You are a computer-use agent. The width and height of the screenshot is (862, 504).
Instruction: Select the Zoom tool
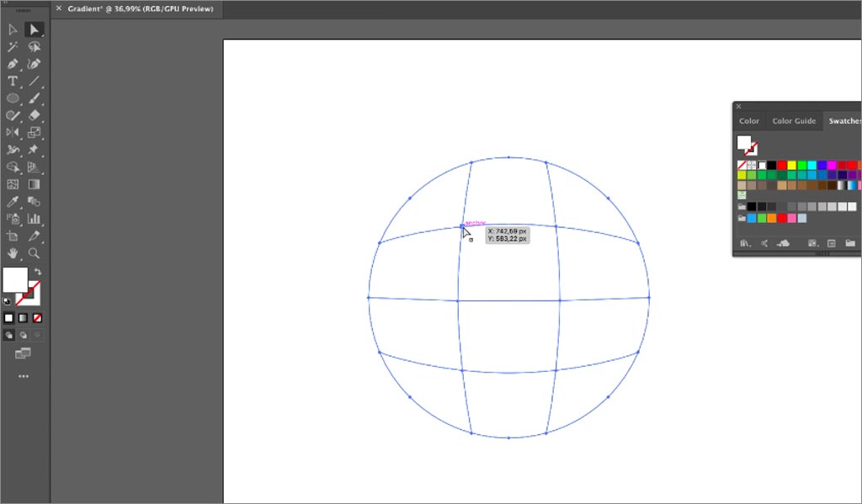(x=35, y=251)
